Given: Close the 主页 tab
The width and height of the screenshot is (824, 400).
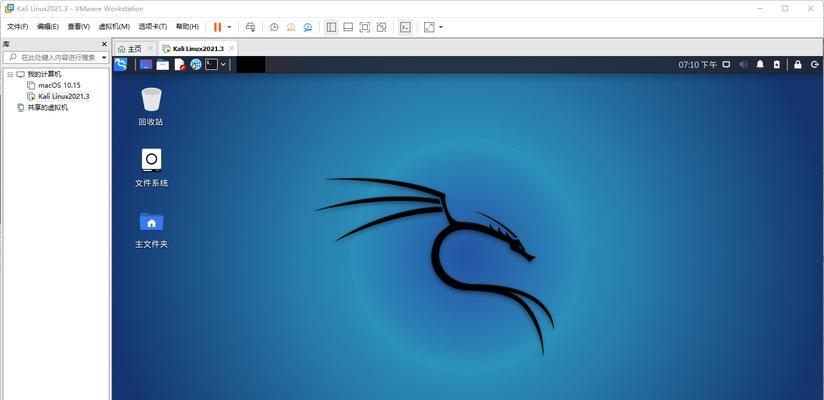Looking at the screenshot, I should click(x=150, y=49).
